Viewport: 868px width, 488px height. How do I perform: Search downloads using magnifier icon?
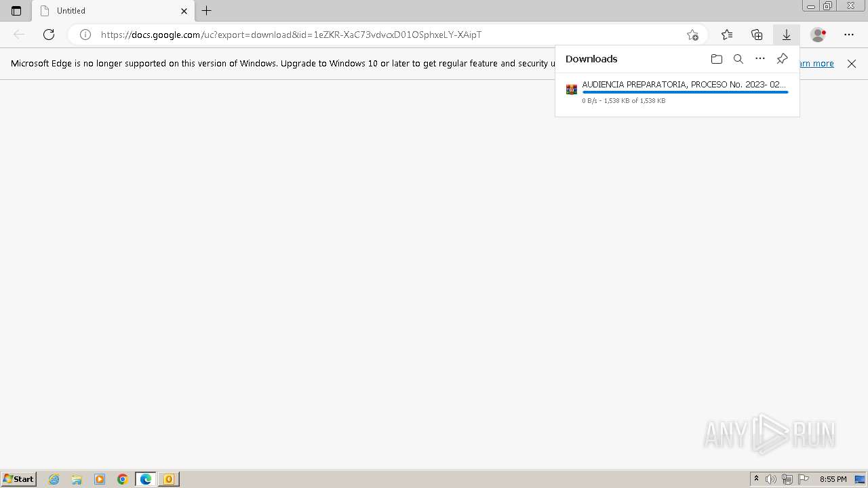click(x=738, y=59)
